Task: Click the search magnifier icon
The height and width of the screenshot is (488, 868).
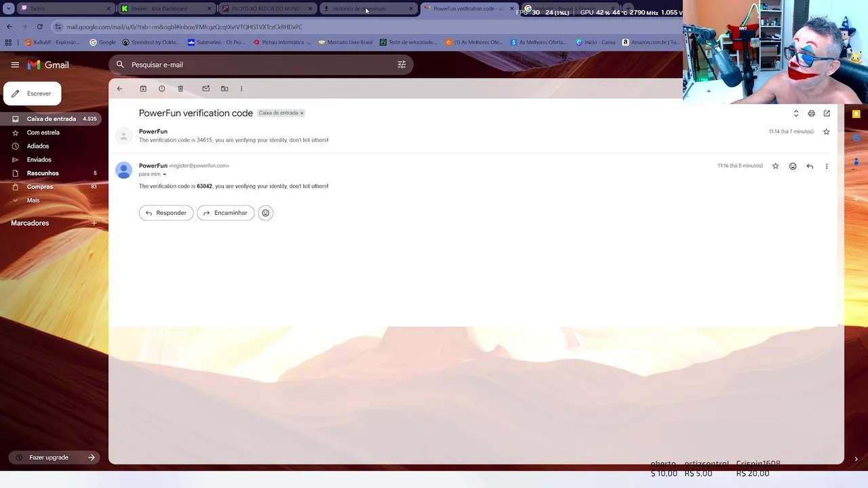Action: (120, 64)
